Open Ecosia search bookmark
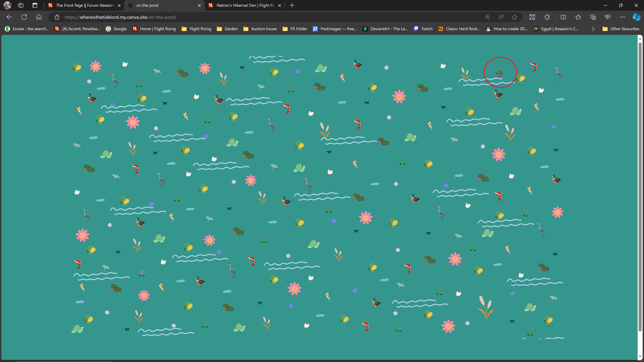 27,29
